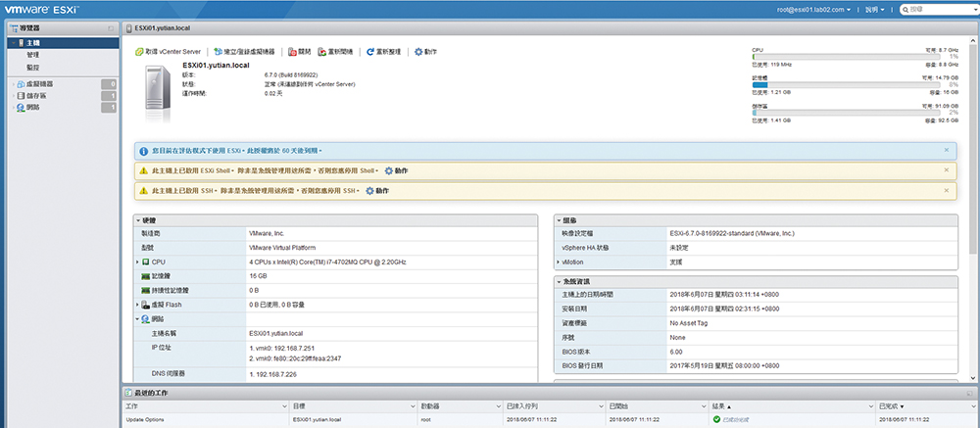Click the 建立/登錄虛擬機器 toolbar button

244,51
